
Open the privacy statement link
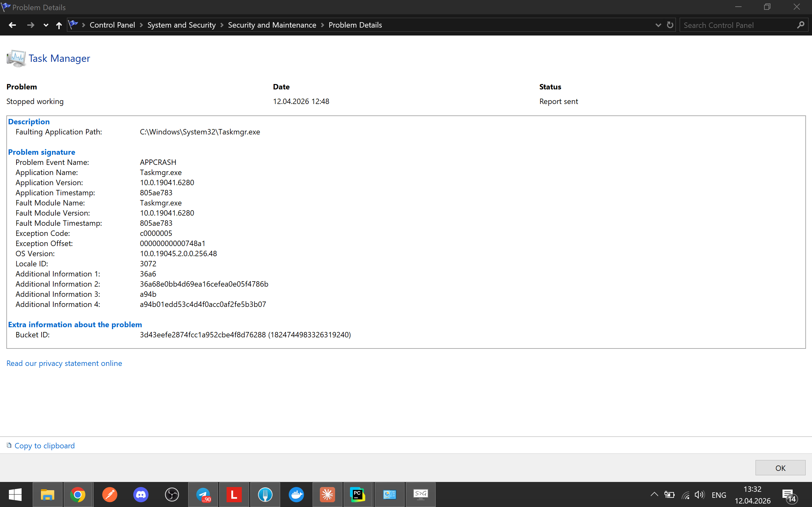pyautogui.click(x=64, y=363)
